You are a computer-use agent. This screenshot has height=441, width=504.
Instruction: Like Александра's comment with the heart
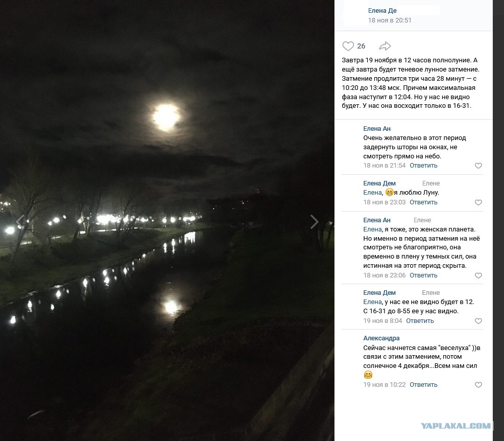coord(478,385)
